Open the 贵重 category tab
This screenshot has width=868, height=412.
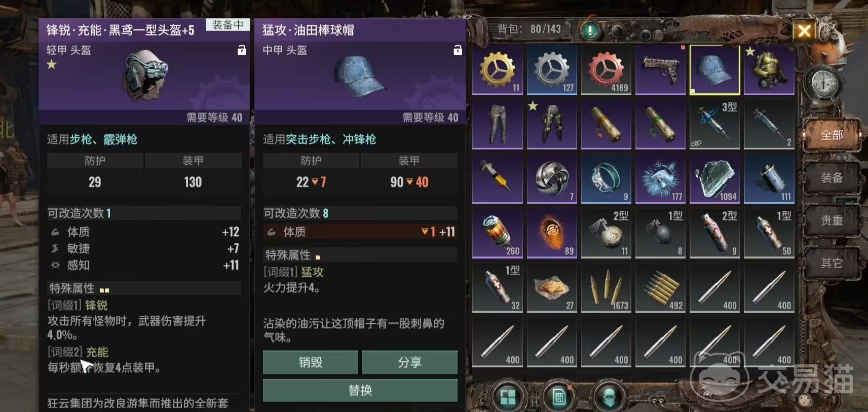click(832, 220)
